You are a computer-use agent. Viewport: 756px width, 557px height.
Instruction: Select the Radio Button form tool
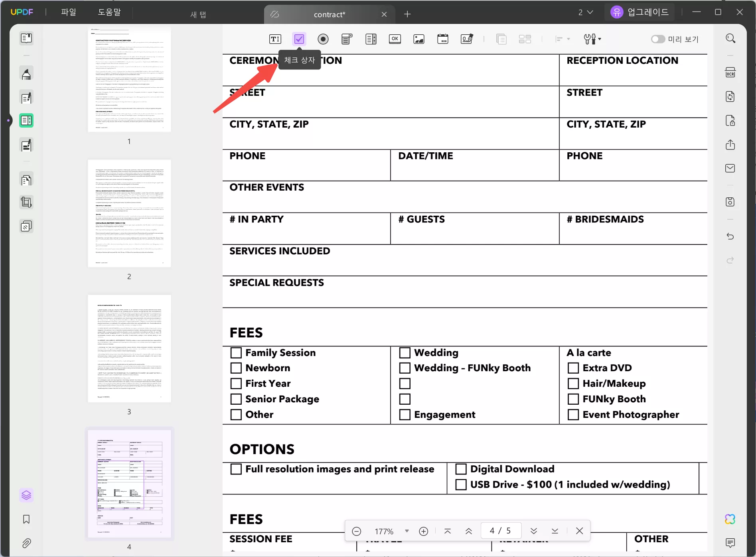pyautogui.click(x=323, y=39)
